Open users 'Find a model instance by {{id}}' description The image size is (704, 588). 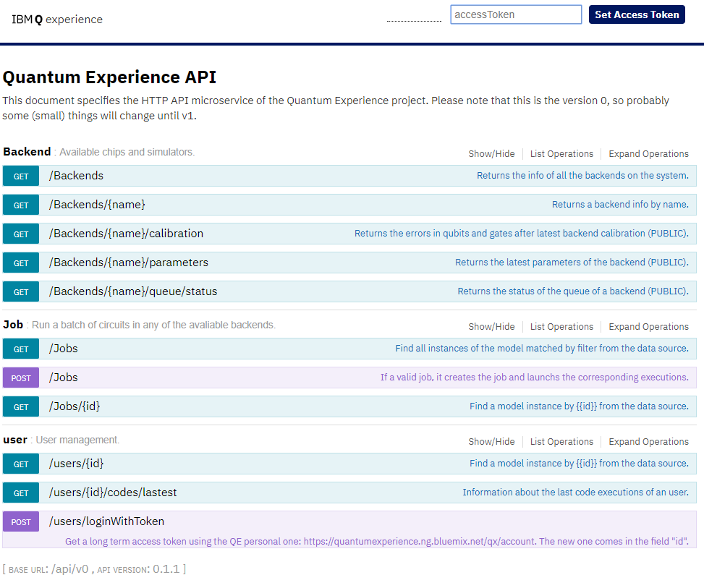click(x=579, y=463)
